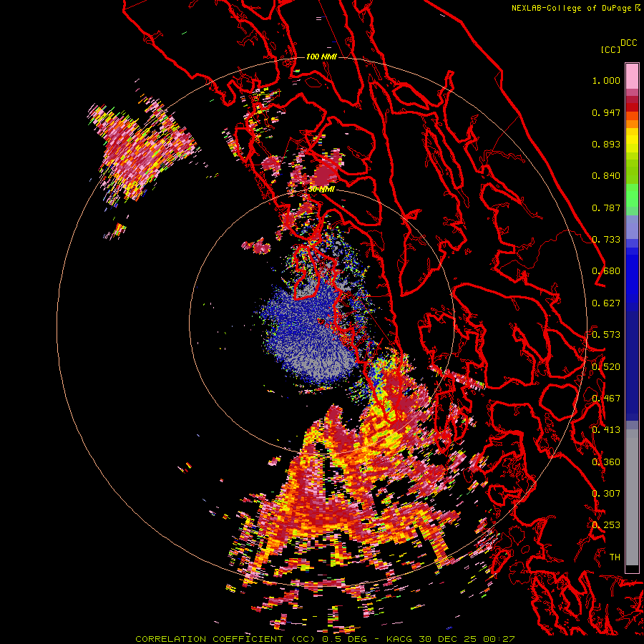This screenshot has height=644, width=644.
Task: Click the 50 NMI range ring label
Action: tap(321, 190)
